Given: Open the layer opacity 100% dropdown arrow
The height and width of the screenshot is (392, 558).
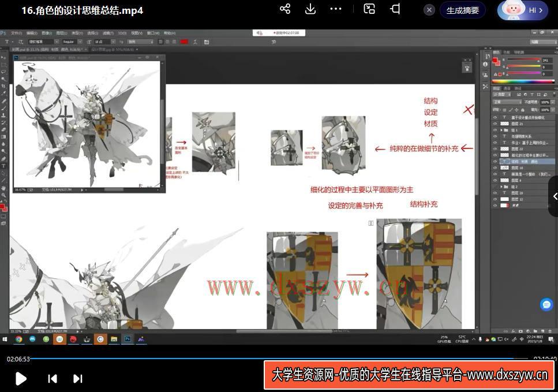Looking at the screenshot, I should (x=553, y=102).
